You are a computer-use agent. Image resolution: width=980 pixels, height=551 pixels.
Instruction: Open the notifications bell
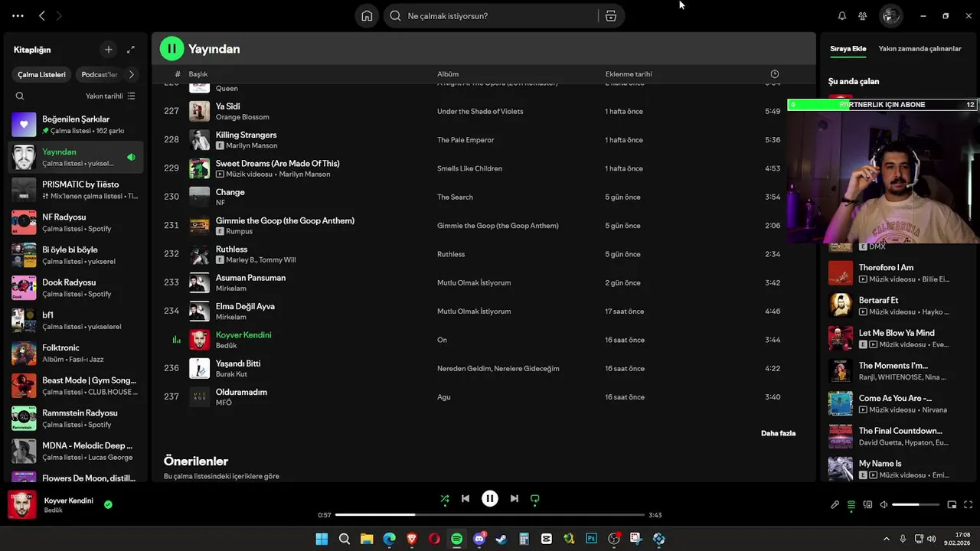coord(842,16)
